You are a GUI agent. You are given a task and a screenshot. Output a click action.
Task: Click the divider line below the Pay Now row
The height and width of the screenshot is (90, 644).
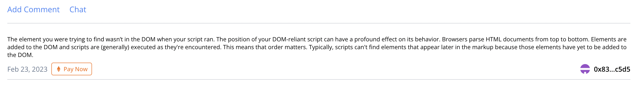[319, 80]
